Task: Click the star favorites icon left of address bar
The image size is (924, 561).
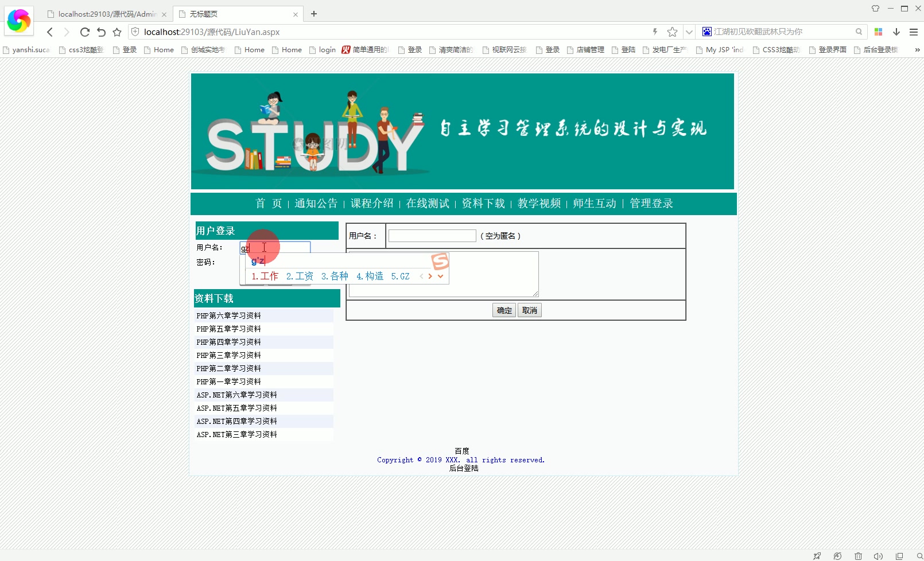Action: coord(117,32)
